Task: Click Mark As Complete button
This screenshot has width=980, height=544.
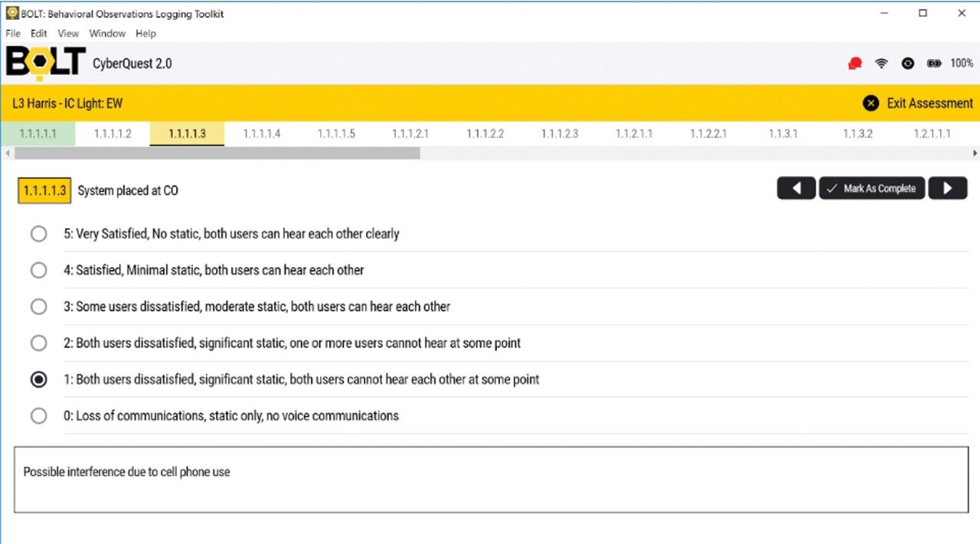Action: point(871,188)
